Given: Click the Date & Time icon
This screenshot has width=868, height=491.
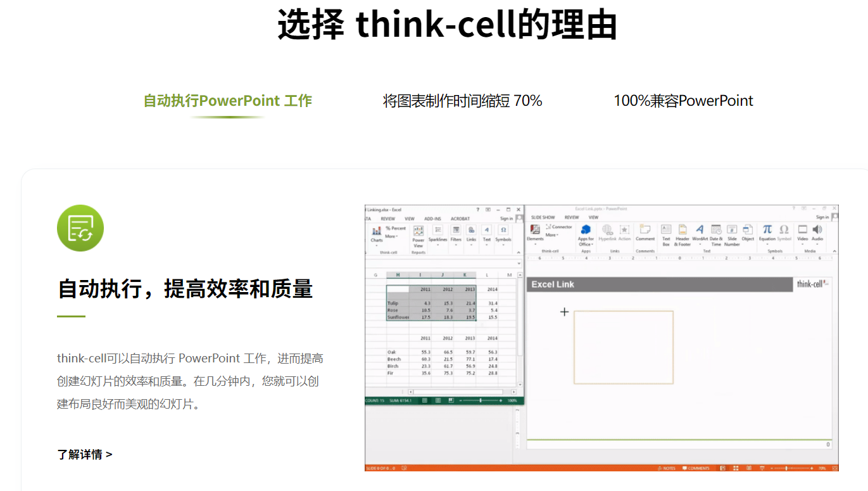Looking at the screenshot, I should coord(716,229).
